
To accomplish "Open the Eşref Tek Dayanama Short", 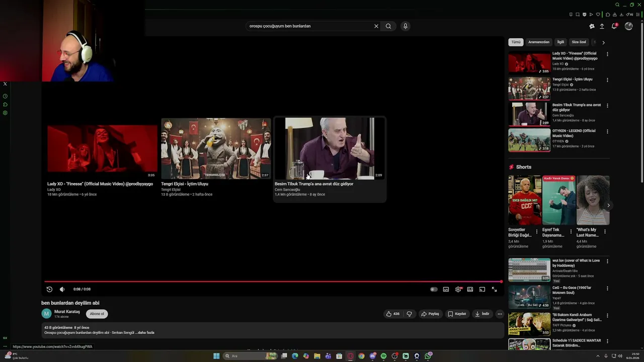I will pyautogui.click(x=559, y=200).
